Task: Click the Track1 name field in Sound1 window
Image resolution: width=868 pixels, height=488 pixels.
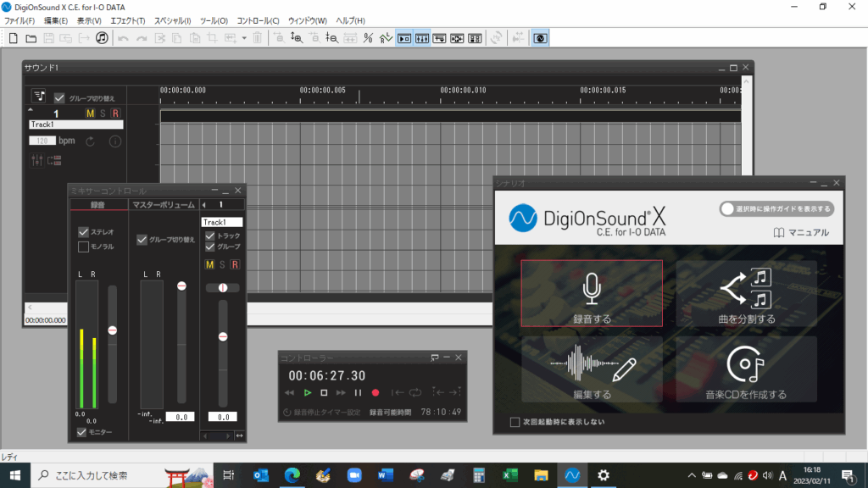Action: click(x=75, y=125)
